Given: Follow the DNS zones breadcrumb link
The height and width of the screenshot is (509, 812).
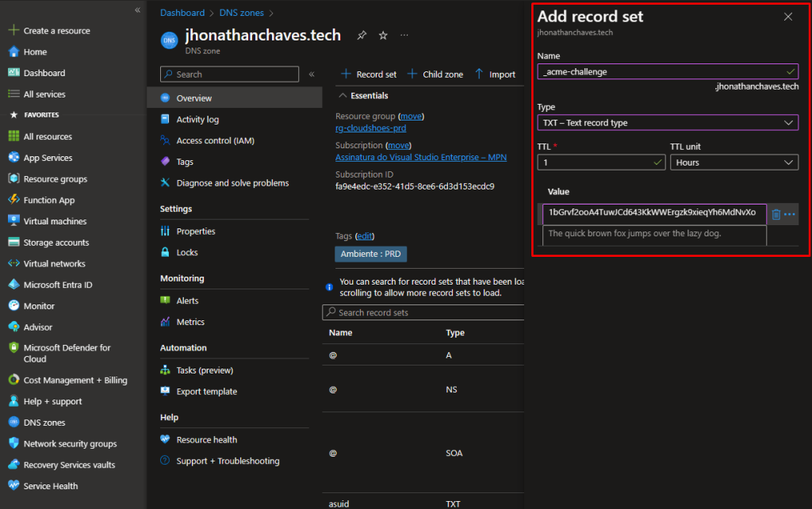Looking at the screenshot, I should pos(241,13).
